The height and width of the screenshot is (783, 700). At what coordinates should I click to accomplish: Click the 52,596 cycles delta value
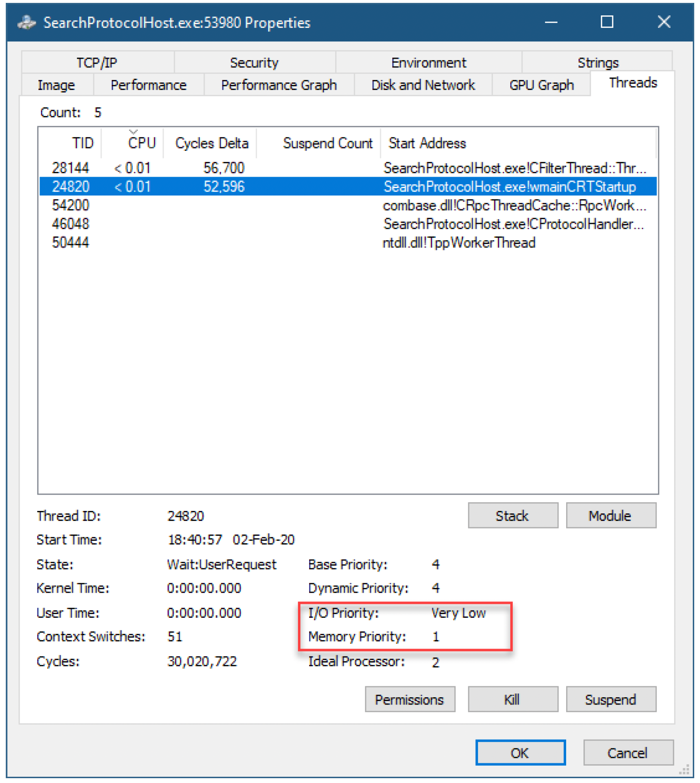tap(224, 187)
